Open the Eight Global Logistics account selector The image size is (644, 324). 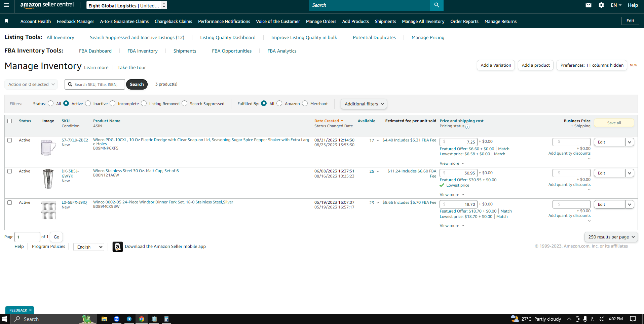[127, 5]
